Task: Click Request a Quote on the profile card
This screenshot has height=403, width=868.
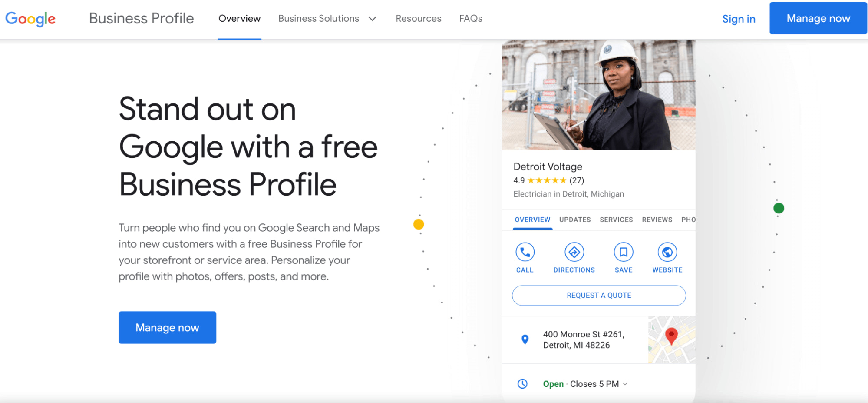Action: pyautogui.click(x=599, y=295)
